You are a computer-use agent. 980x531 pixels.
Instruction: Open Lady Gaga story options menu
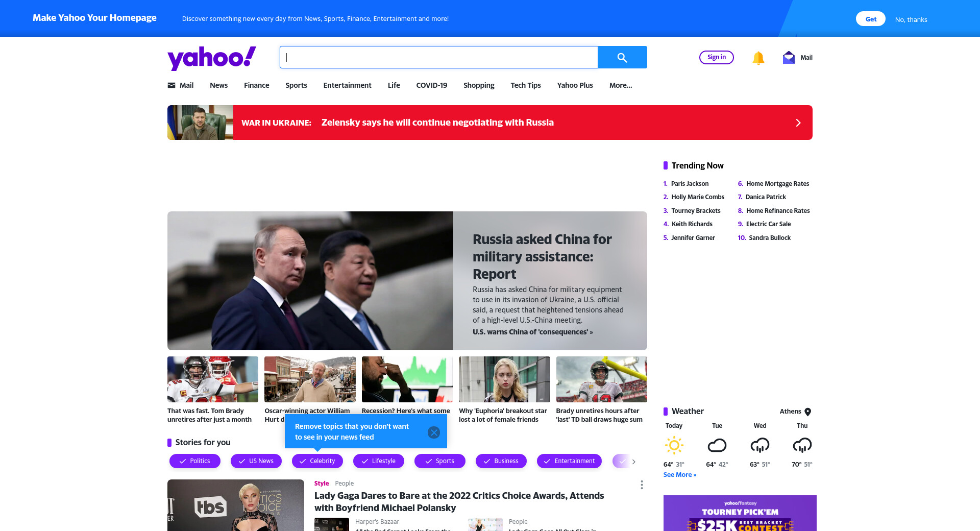coord(642,485)
